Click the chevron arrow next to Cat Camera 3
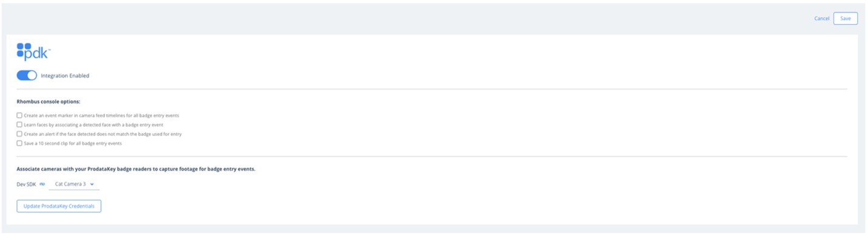The image size is (868, 239). click(92, 184)
